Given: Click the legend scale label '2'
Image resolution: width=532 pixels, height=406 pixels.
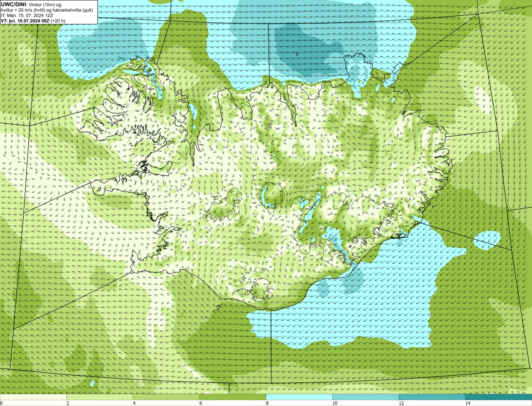Looking at the screenshot, I should point(67,403).
